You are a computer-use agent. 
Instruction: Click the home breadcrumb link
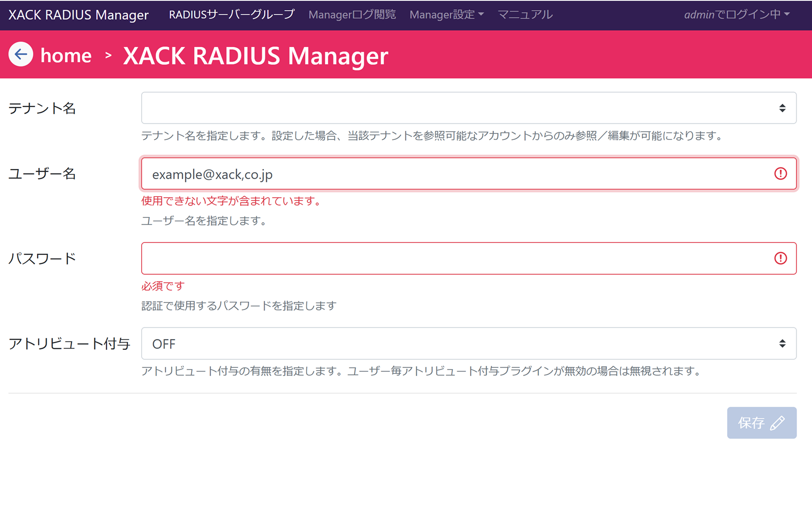click(66, 55)
